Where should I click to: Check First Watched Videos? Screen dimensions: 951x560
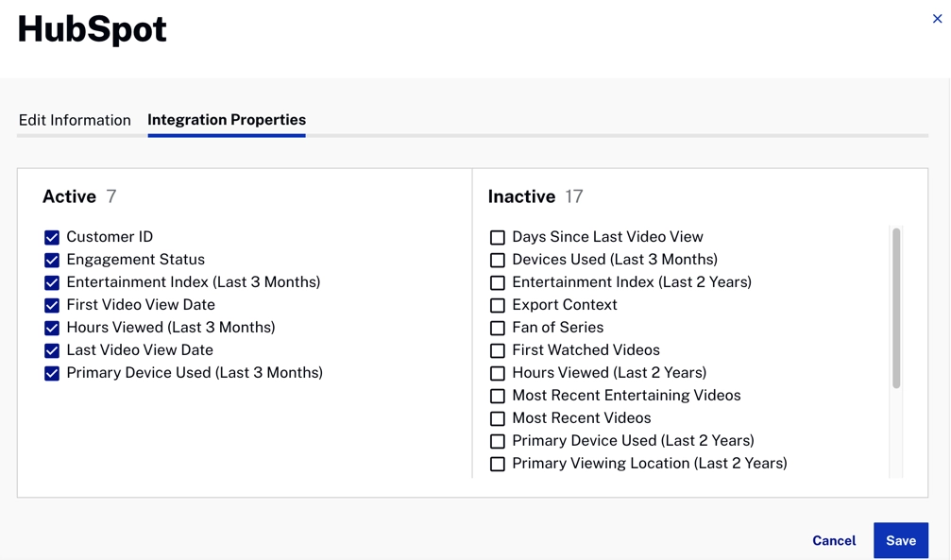[498, 350]
